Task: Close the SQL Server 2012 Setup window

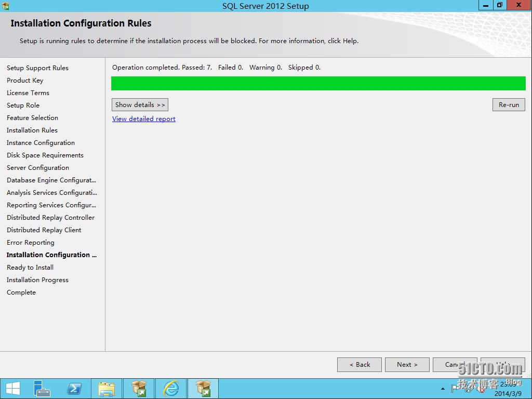Action: pos(519,5)
